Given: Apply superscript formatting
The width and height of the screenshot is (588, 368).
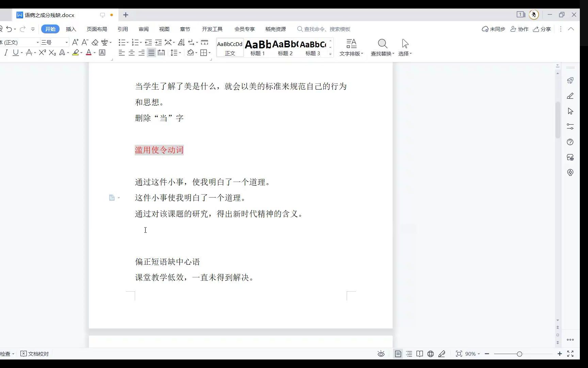Looking at the screenshot, I should coord(42,52).
